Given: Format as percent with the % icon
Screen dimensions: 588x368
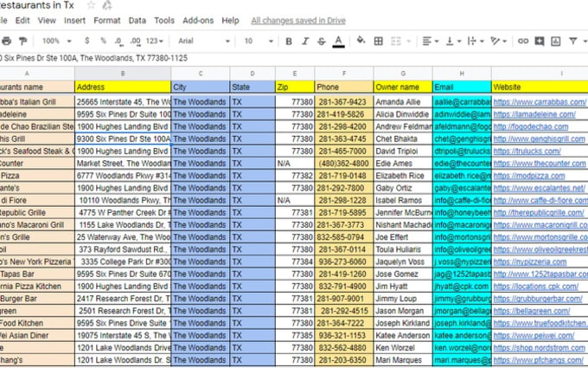Looking at the screenshot, I should pyautogui.click(x=104, y=41).
